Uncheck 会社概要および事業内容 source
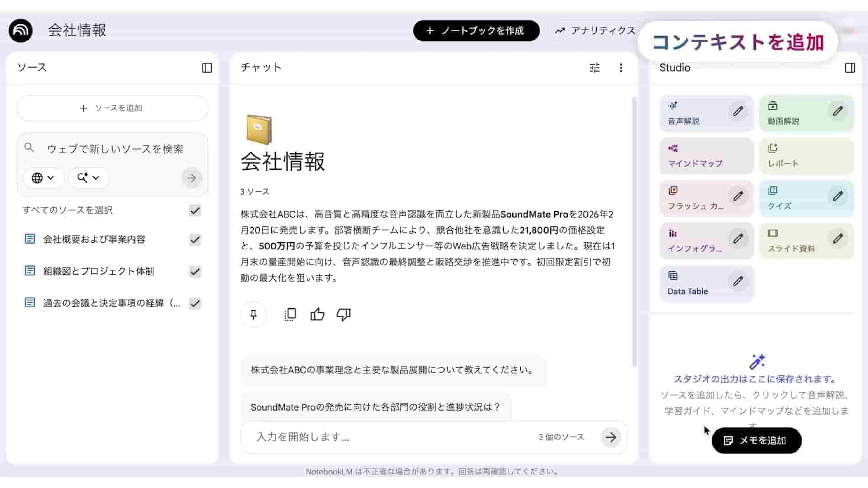 [195, 239]
